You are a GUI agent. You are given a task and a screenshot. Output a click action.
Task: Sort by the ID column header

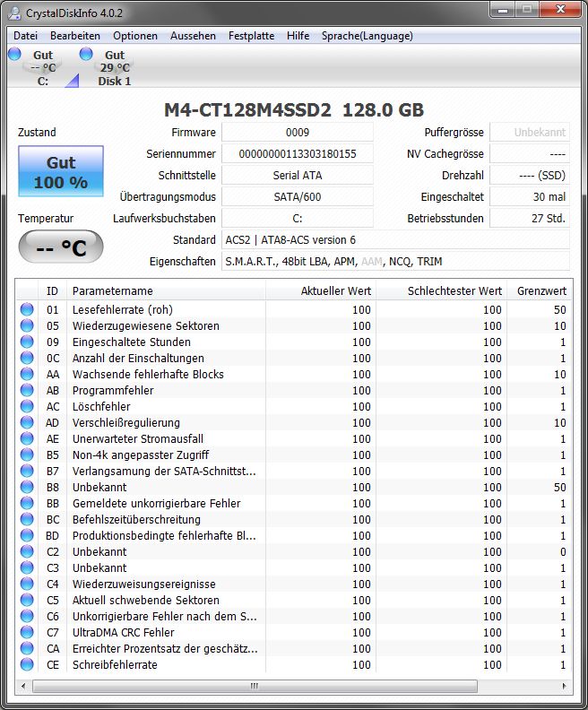click(x=53, y=290)
